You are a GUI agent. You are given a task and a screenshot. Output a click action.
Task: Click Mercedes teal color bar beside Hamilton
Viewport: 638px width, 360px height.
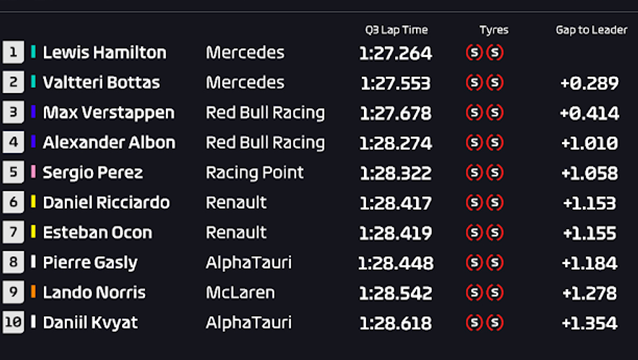(33, 52)
